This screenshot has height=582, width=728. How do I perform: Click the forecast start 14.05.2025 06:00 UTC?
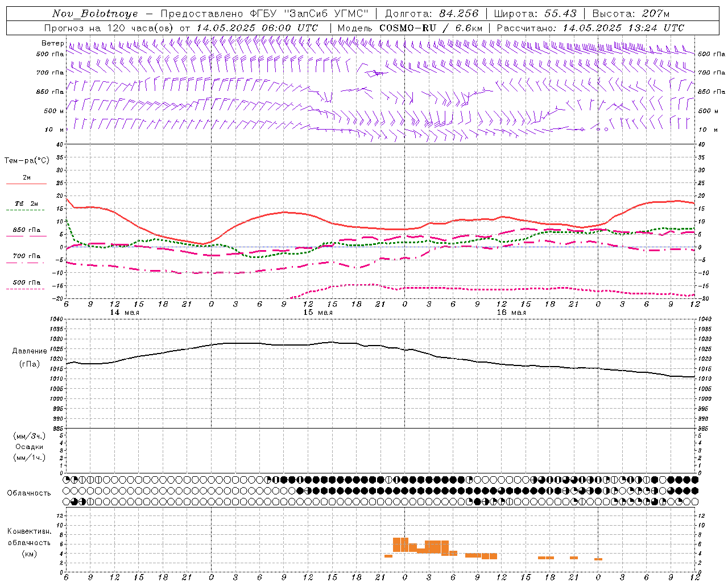(x=257, y=28)
